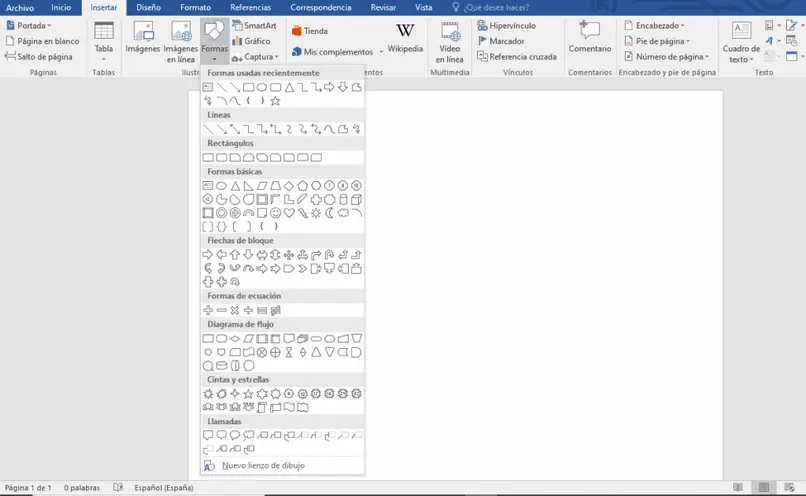This screenshot has height=496, width=806.
Task: Expand the Portada dropdown
Action: coord(29,25)
